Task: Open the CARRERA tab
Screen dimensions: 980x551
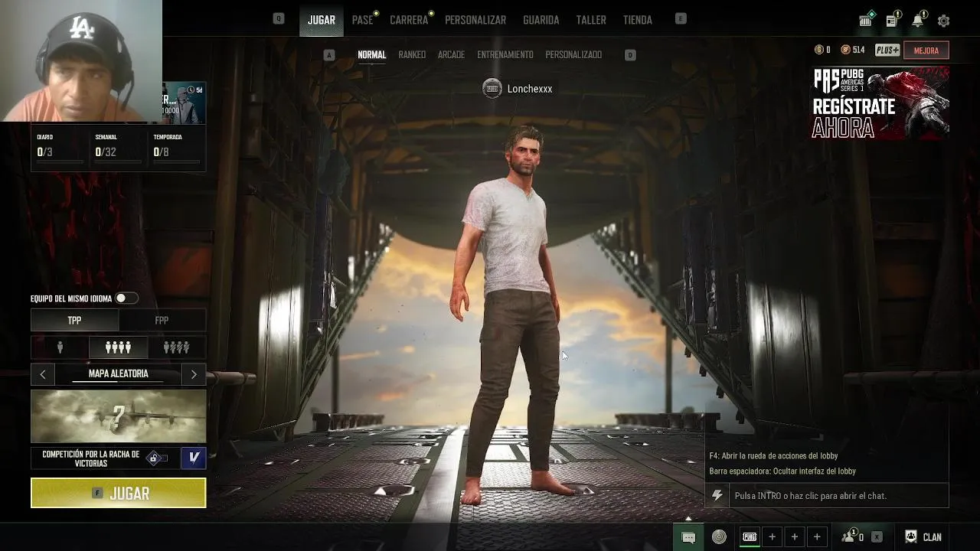Action: click(409, 20)
